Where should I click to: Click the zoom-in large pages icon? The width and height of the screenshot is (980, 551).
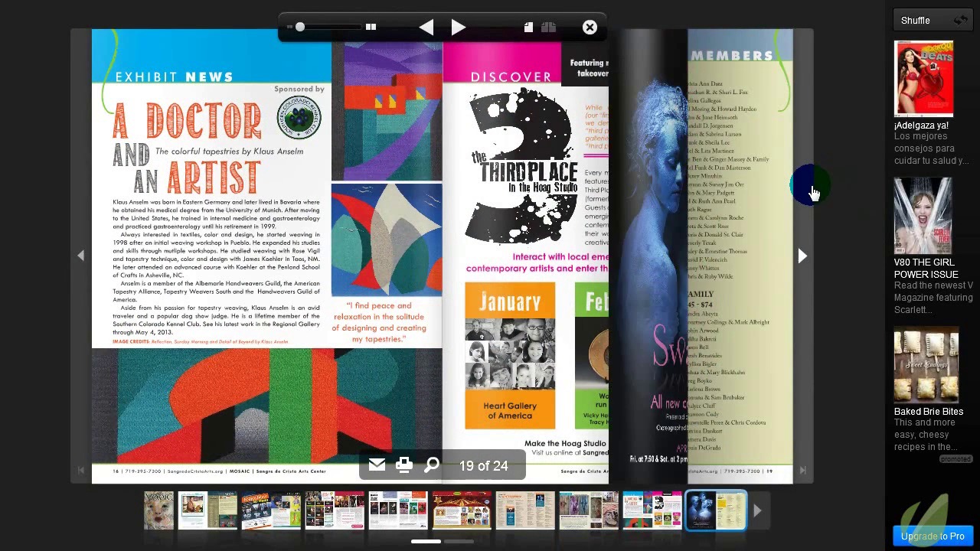pyautogui.click(x=371, y=27)
